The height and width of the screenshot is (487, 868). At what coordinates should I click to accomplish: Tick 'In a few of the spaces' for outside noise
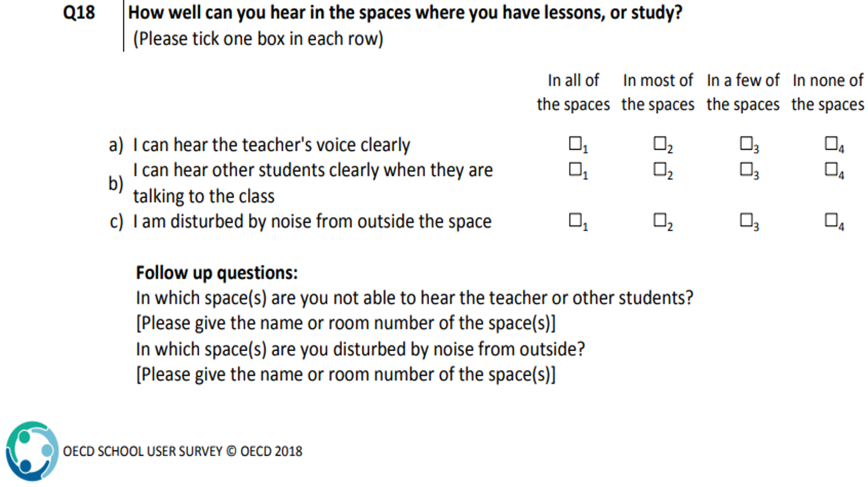click(x=746, y=220)
